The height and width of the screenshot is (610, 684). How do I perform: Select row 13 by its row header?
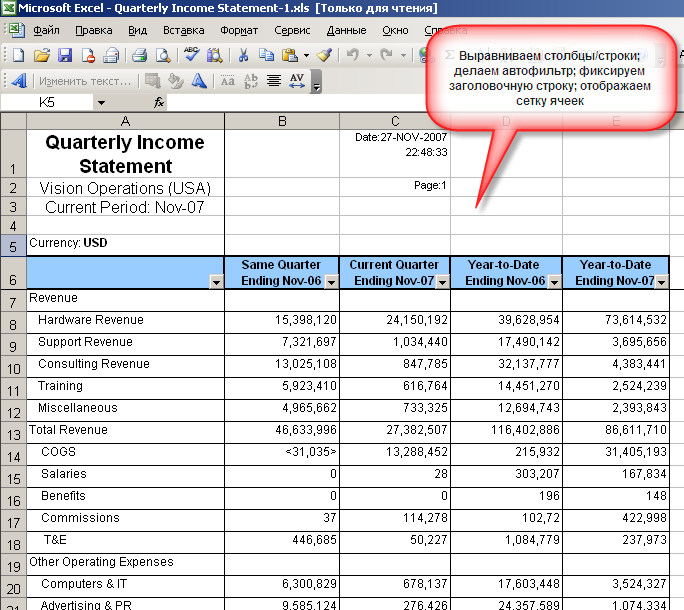point(14,433)
